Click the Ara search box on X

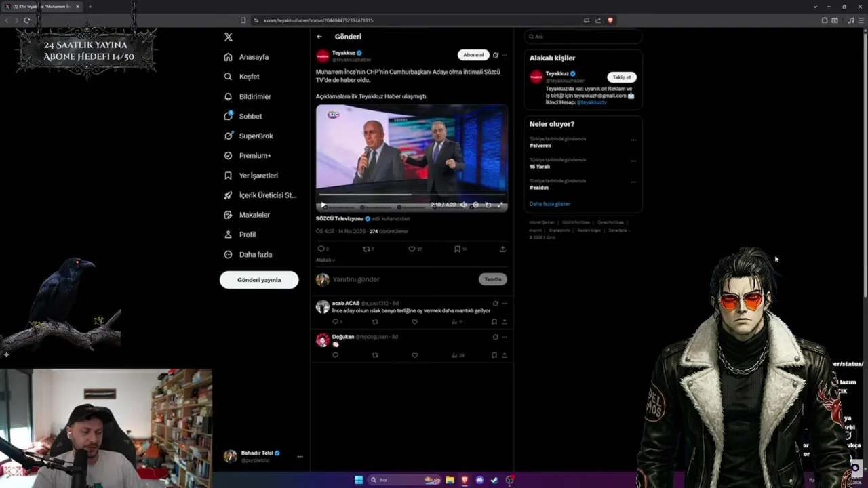click(583, 37)
